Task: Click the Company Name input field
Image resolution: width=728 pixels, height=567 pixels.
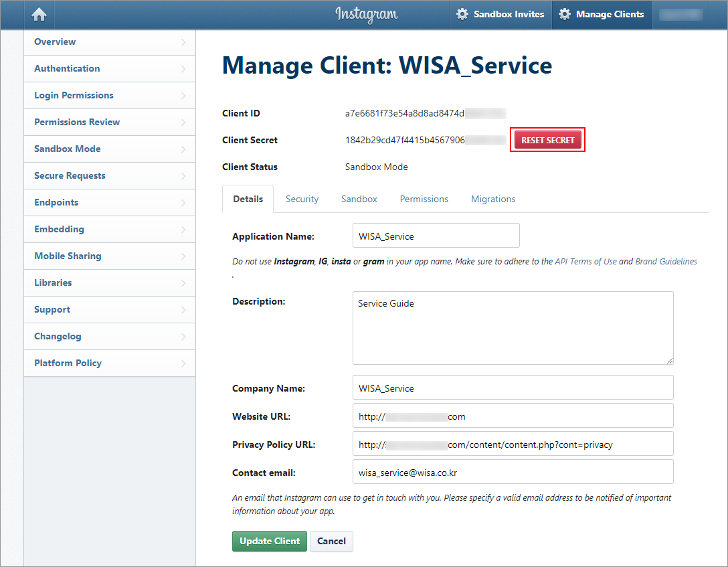Action: pos(513,388)
